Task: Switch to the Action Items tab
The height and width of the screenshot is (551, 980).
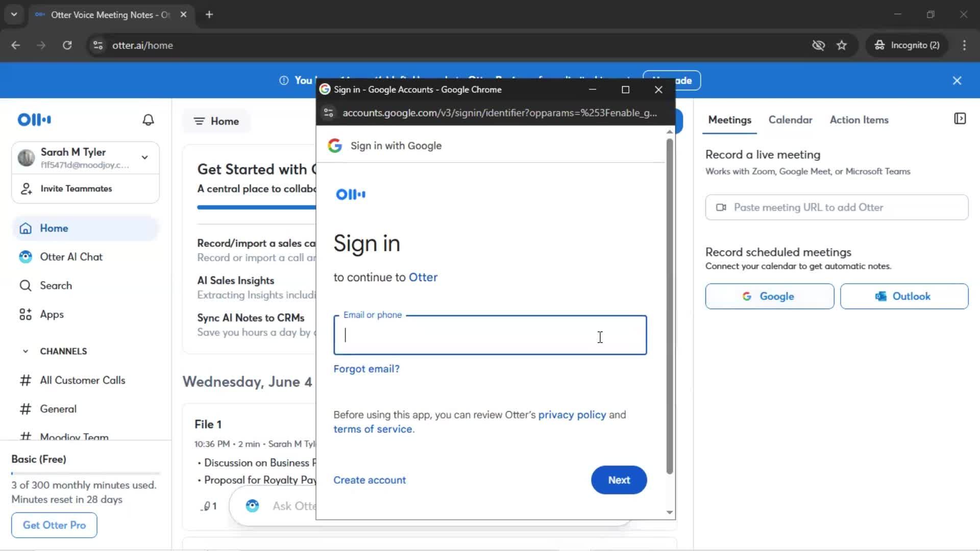Action: tap(859, 120)
